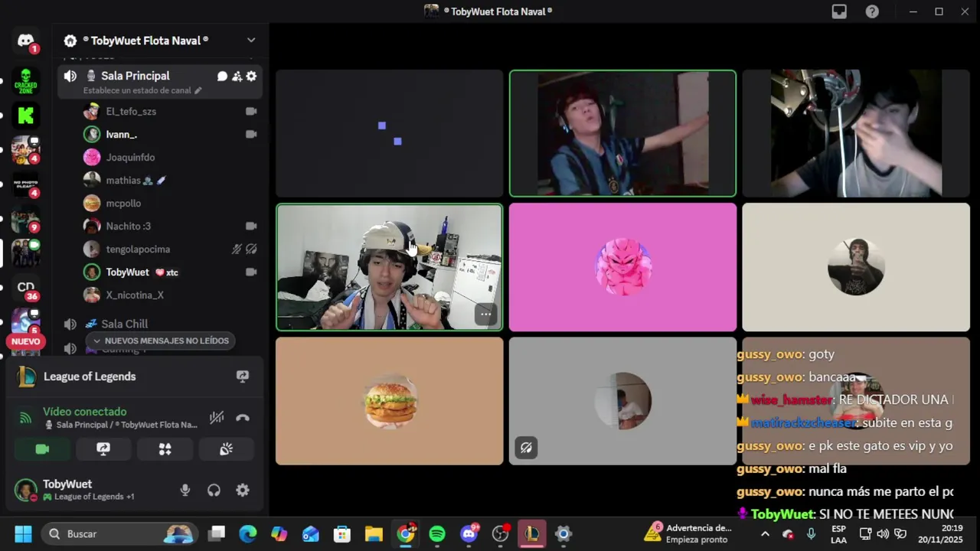Open the Discord taskbar icon
This screenshot has height=551, width=980.
pyautogui.click(x=469, y=533)
